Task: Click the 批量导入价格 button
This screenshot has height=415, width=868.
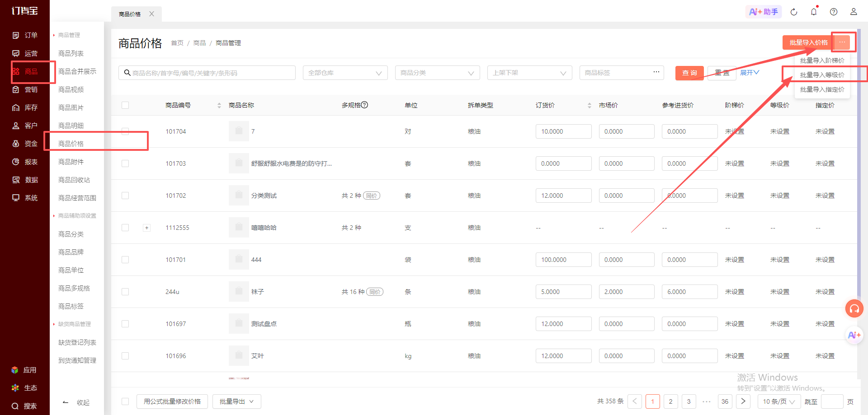Action: tap(808, 42)
